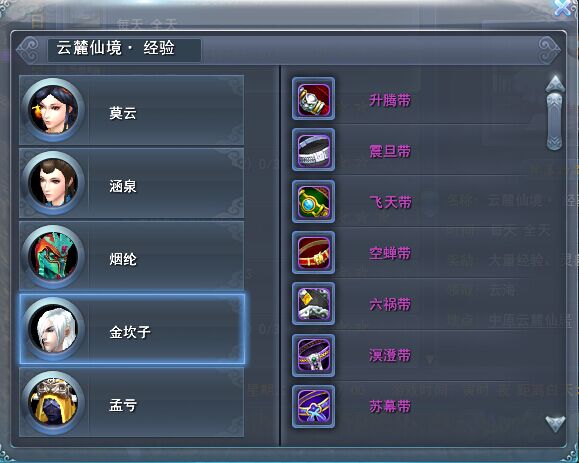Click the scroll down arrow of loot list
Image resolution: width=579 pixels, height=463 pixels.
pyautogui.click(x=555, y=423)
